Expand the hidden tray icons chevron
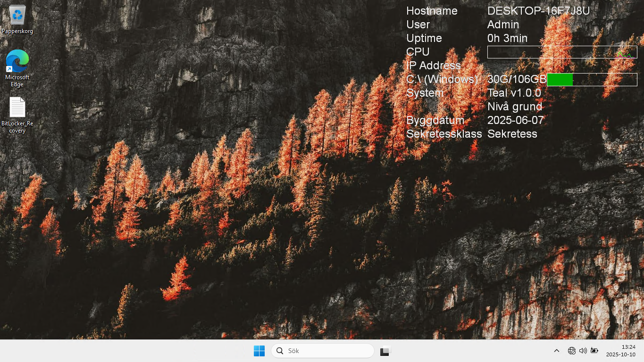The image size is (644, 362). point(556,351)
